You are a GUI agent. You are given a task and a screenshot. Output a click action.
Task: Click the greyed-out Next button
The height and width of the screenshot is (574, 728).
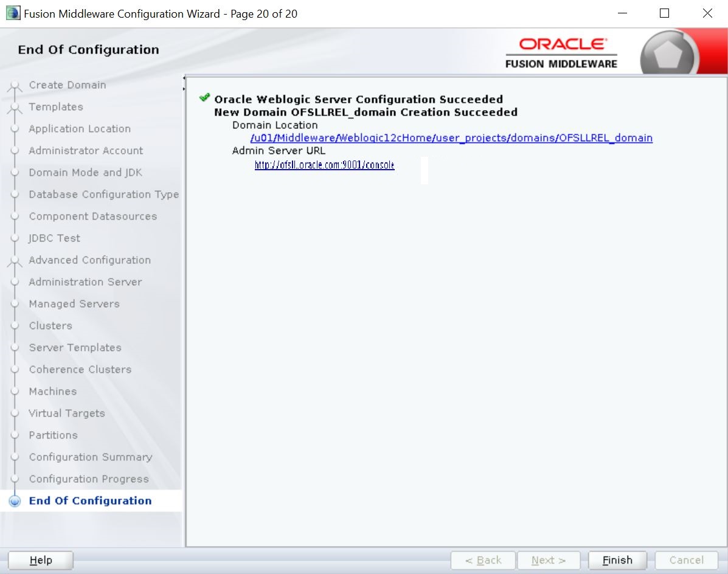549,560
